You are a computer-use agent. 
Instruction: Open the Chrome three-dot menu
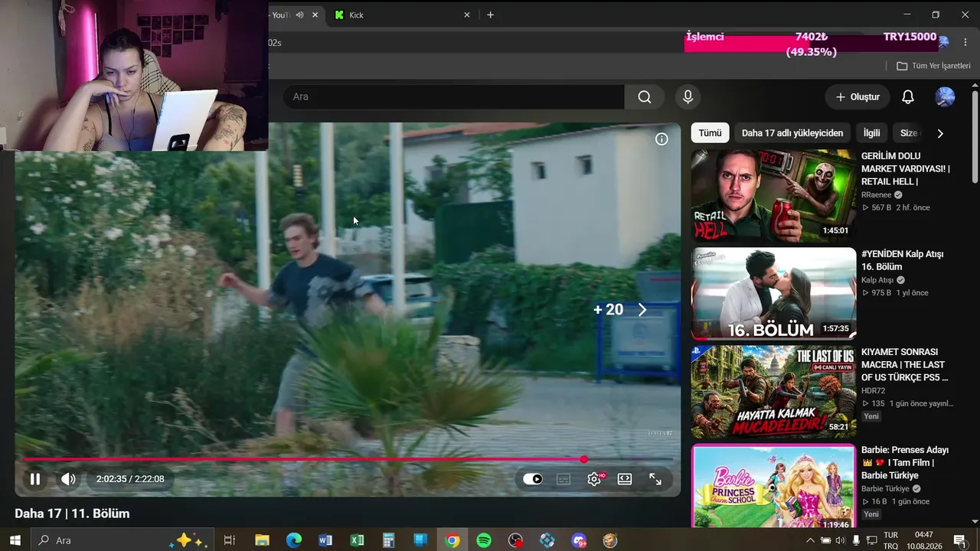(x=965, y=42)
